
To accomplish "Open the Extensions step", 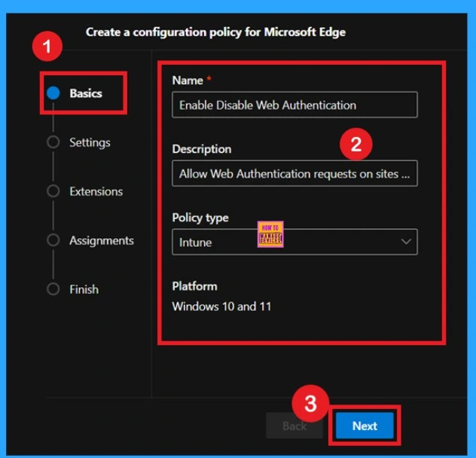I will click(96, 191).
